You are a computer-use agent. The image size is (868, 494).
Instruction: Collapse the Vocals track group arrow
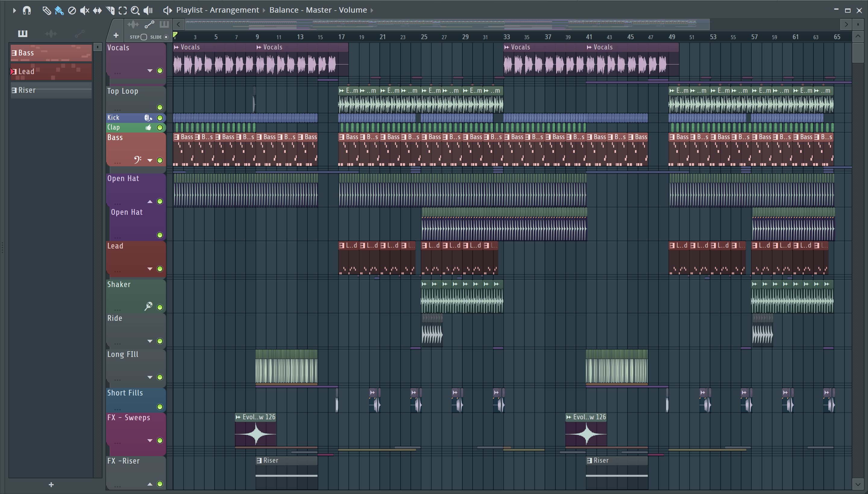150,70
